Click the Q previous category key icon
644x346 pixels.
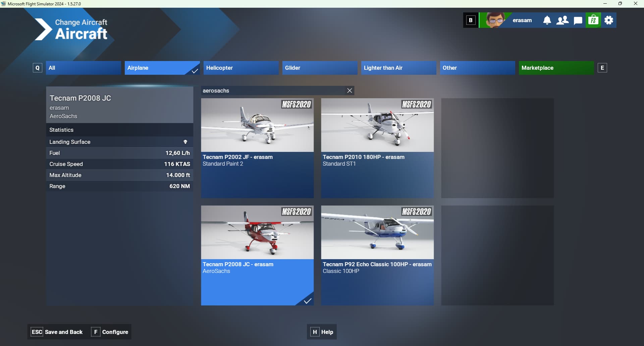tap(38, 68)
